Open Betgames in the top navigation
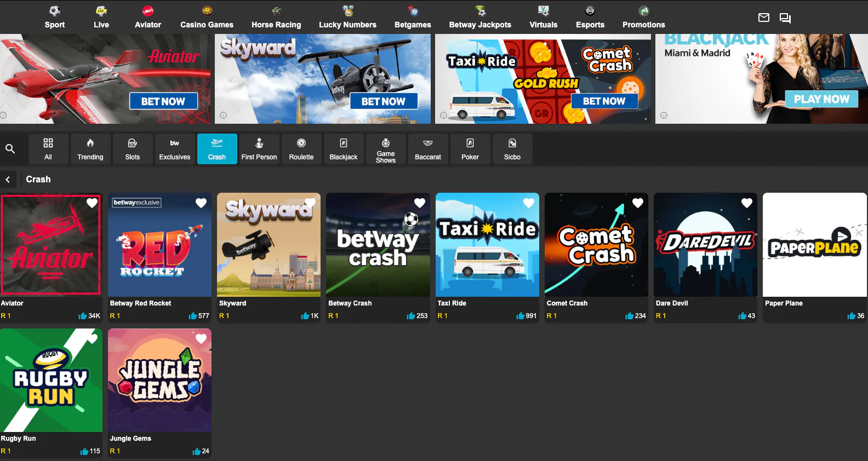The height and width of the screenshot is (461, 868). pos(413,17)
